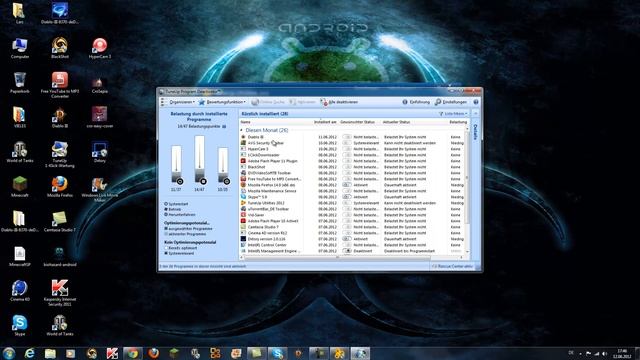Open the Liste filtern dropdown
Image resolution: width=640 pixels, height=360 pixels.
(x=453, y=114)
